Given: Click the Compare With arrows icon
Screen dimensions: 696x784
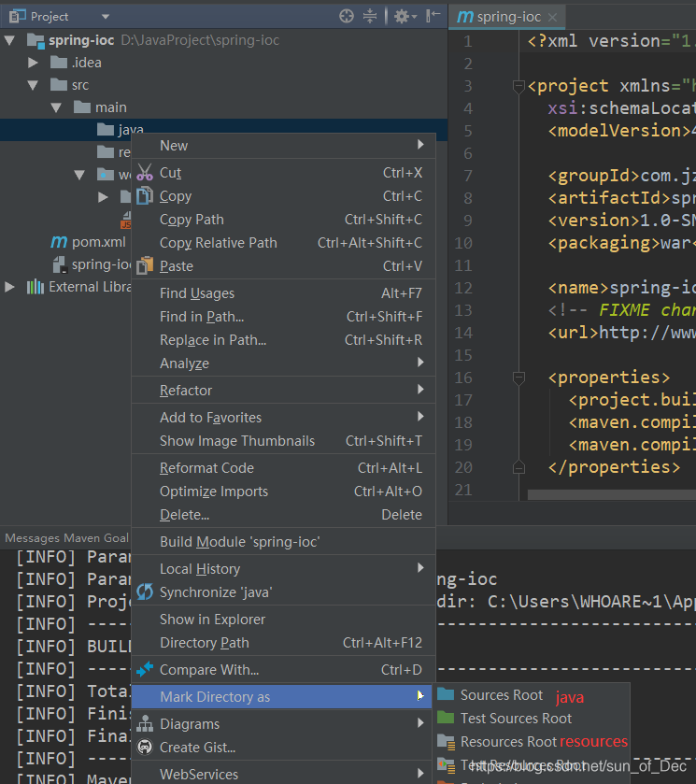Looking at the screenshot, I should (145, 669).
